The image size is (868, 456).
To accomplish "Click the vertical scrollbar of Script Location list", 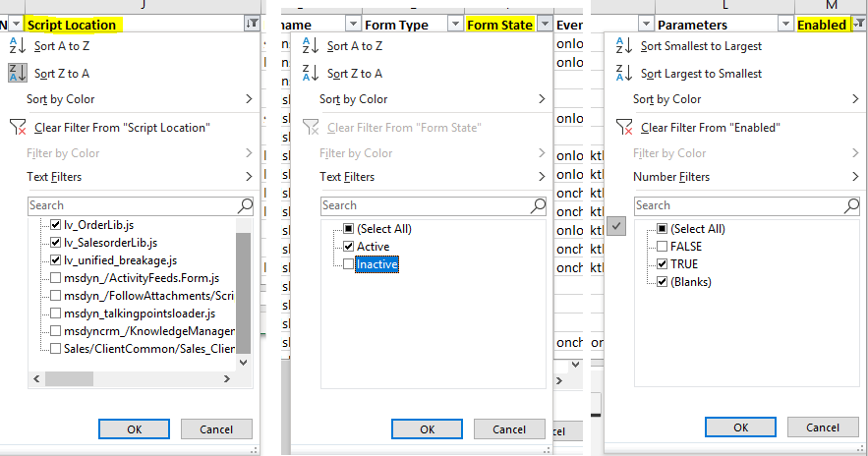I will 243,293.
